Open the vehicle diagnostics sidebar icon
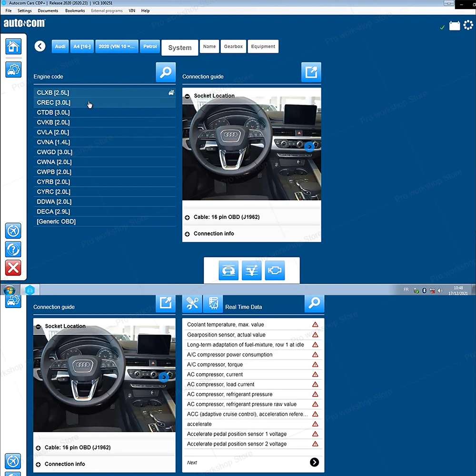The width and height of the screenshot is (476, 476). 13,69
